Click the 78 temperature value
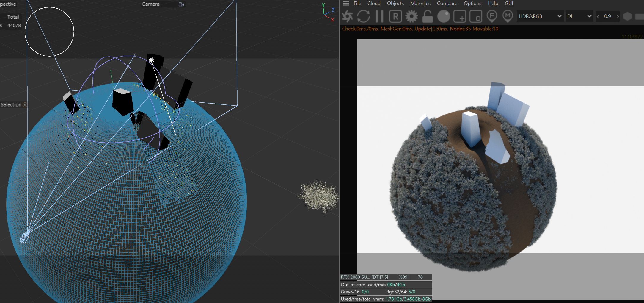Viewport: 644px width, 303px height. (420, 277)
